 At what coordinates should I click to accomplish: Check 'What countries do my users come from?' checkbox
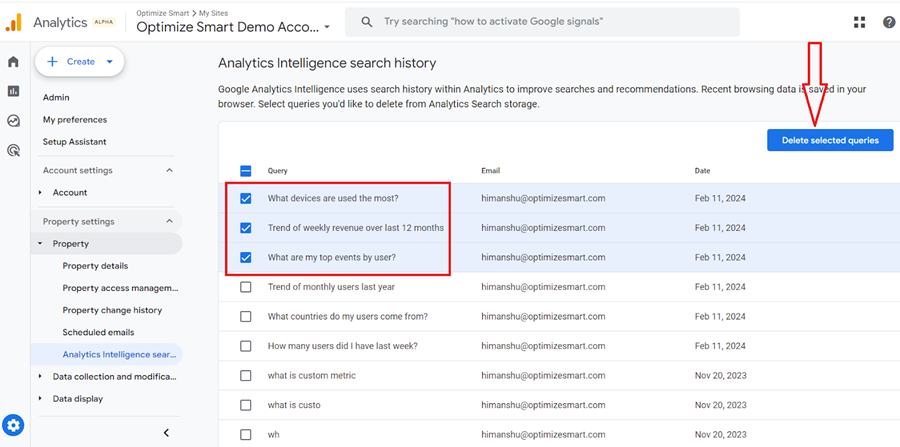[x=246, y=317]
